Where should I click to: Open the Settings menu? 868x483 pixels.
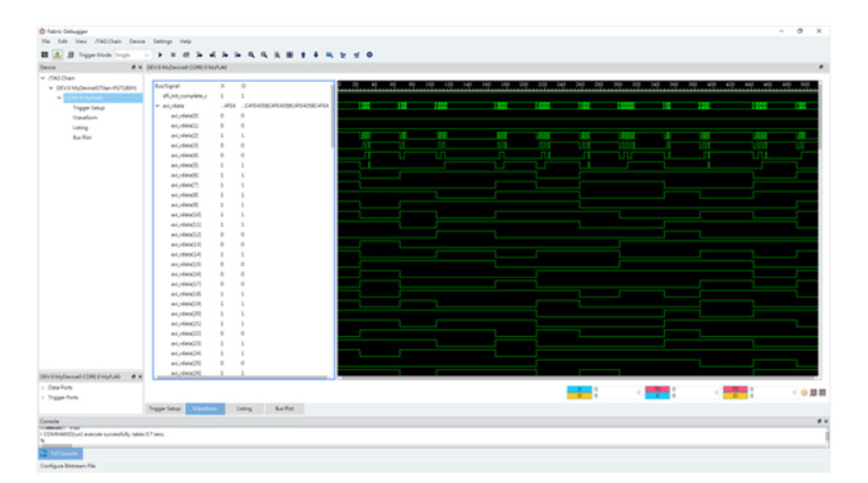[162, 41]
